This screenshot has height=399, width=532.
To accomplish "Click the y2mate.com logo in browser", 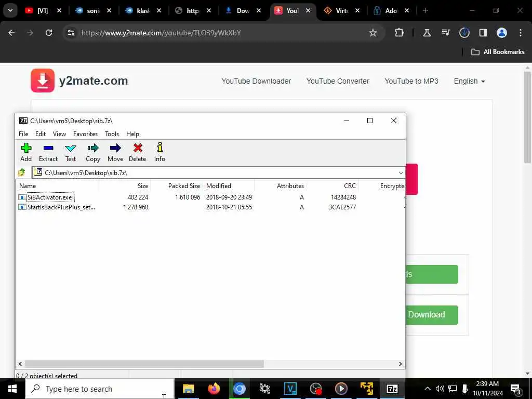I will point(79,81).
